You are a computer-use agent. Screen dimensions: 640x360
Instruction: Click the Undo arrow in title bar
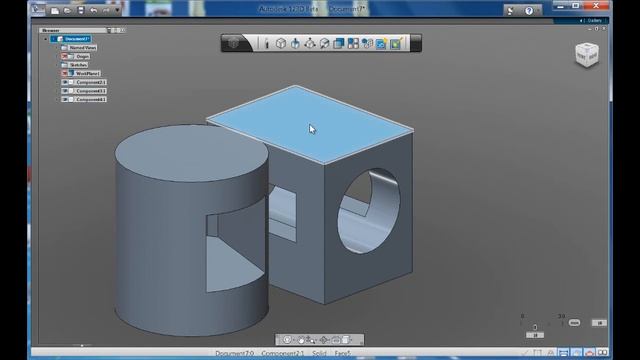(93, 10)
